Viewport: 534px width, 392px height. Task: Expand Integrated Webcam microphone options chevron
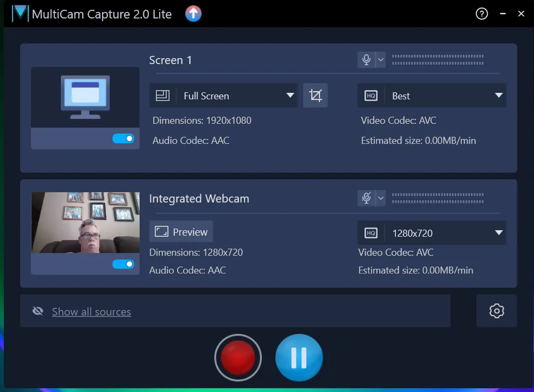coord(381,198)
